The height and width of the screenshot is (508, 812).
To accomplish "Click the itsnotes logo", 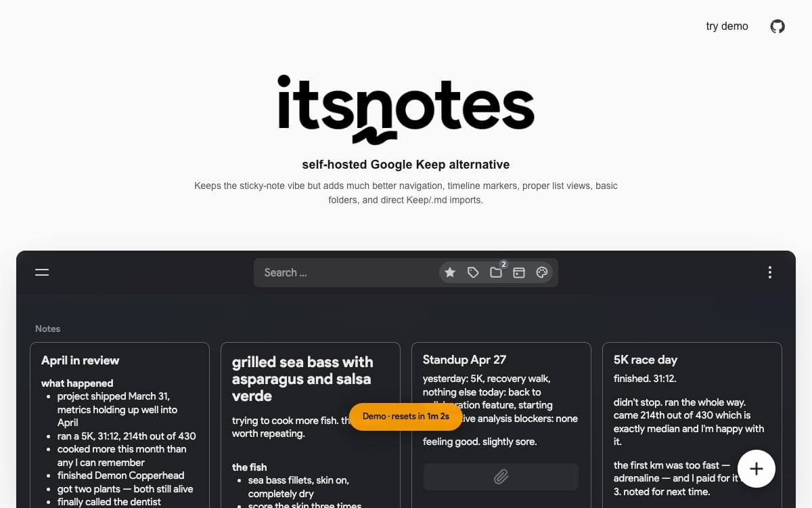I will (406, 108).
